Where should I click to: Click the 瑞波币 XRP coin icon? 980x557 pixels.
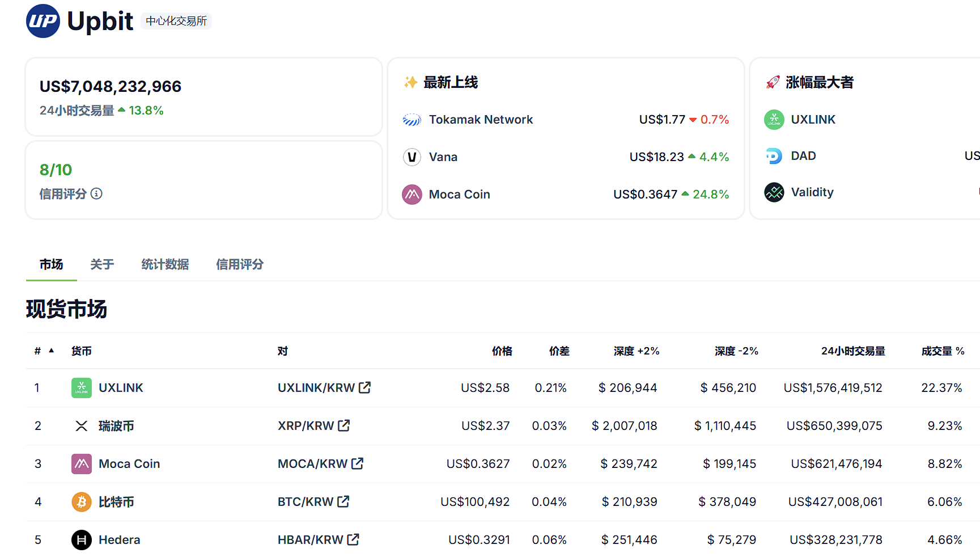81,425
